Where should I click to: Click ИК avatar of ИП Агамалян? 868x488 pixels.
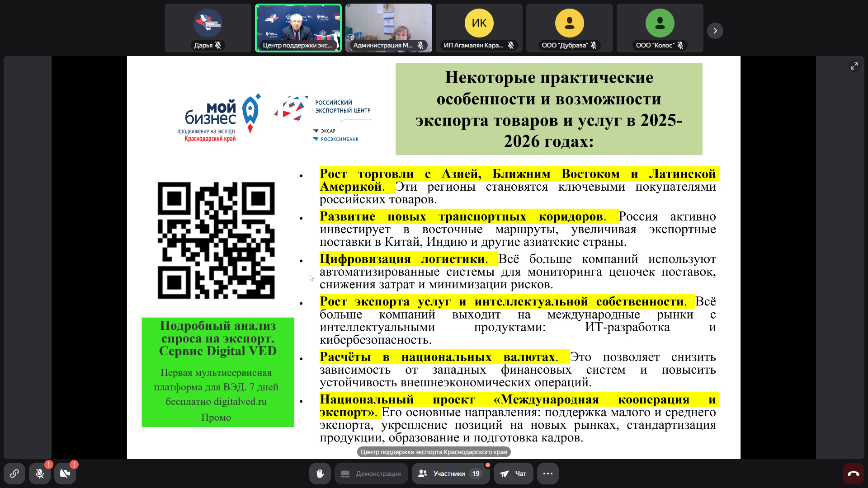click(x=479, y=23)
